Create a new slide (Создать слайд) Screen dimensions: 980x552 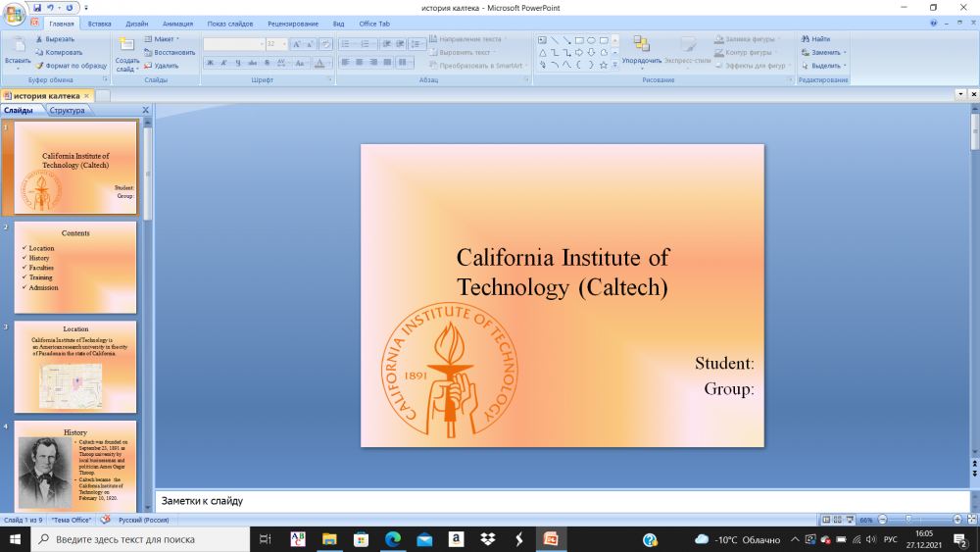coord(126,54)
